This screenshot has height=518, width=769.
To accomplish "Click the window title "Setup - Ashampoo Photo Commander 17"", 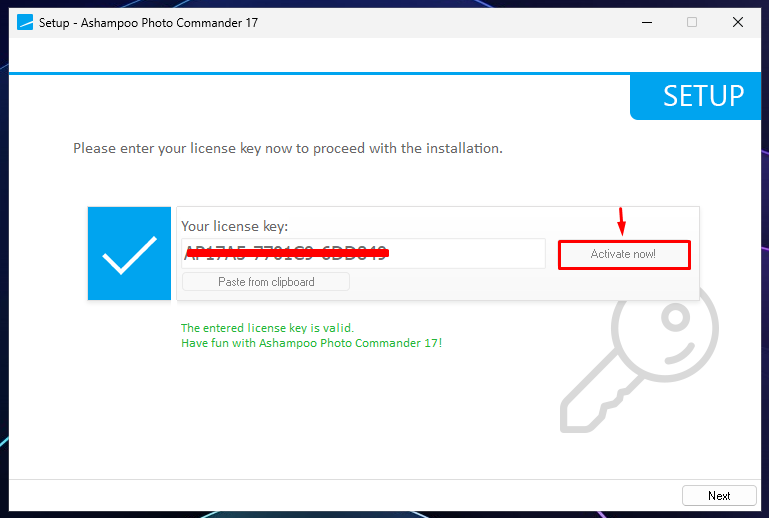I will [x=148, y=23].
